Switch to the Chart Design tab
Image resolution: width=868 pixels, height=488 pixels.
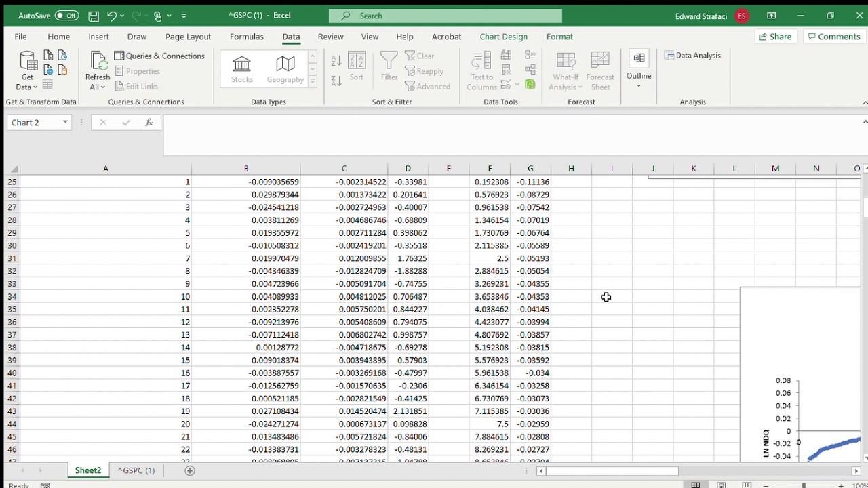coord(503,37)
